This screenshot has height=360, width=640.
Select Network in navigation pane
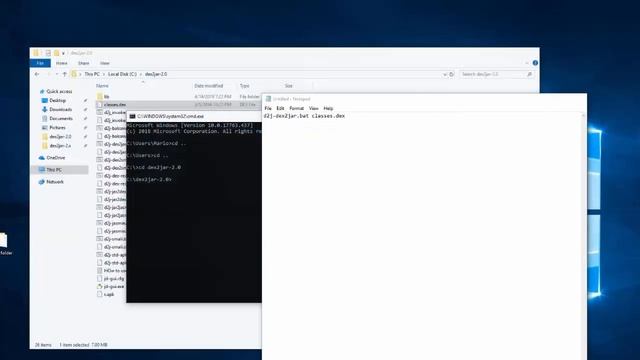click(55, 182)
